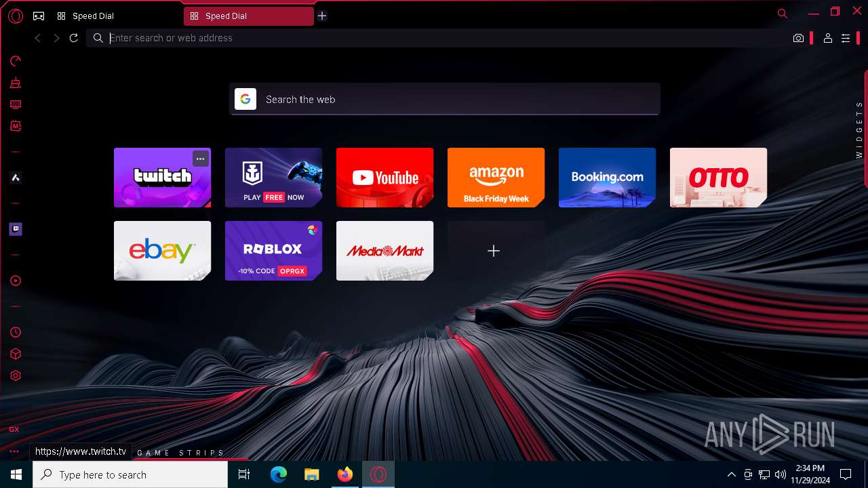The height and width of the screenshot is (488, 868).
Task: Open the Opera GX main menu logo
Action: point(16,16)
